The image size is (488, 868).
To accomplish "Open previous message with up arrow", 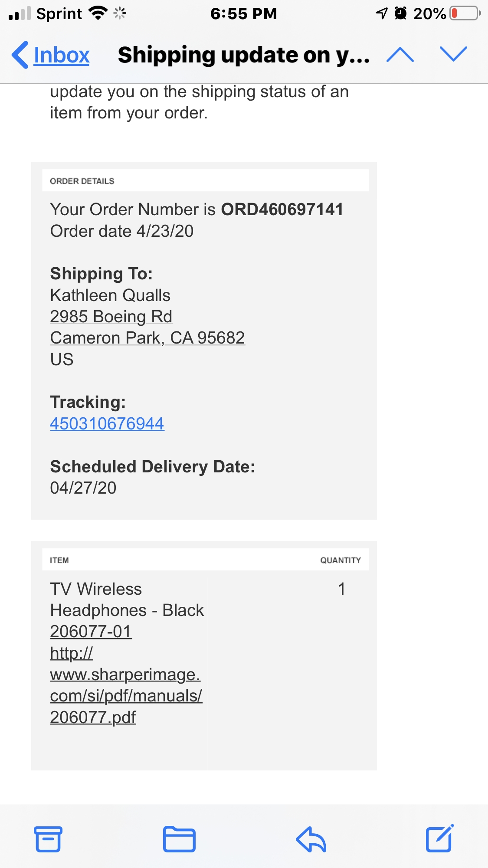I will [x=400, y=55].
